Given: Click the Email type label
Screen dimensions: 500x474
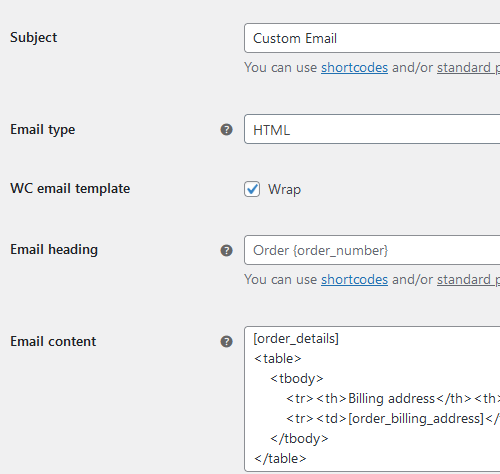Looking at the screenshot, I should [42, 130].
